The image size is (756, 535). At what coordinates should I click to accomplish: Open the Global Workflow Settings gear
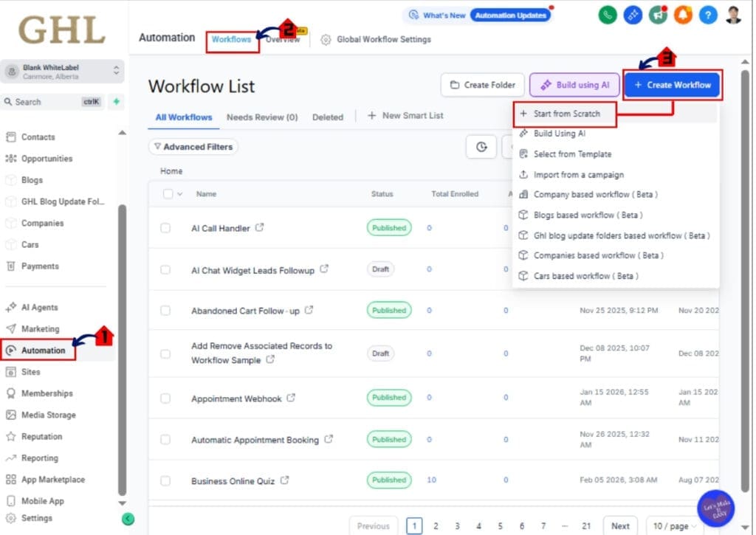click(326, 39)
